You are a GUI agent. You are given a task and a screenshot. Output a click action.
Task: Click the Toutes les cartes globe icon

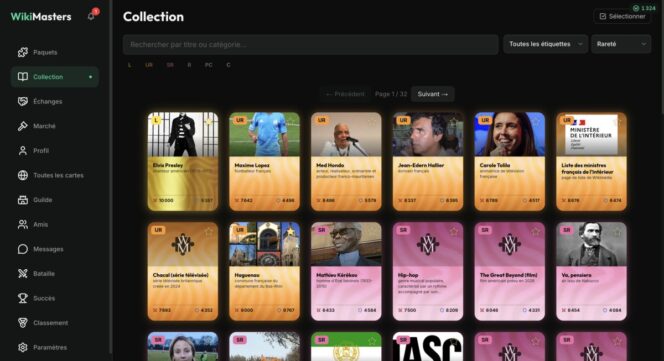point(23,175)
